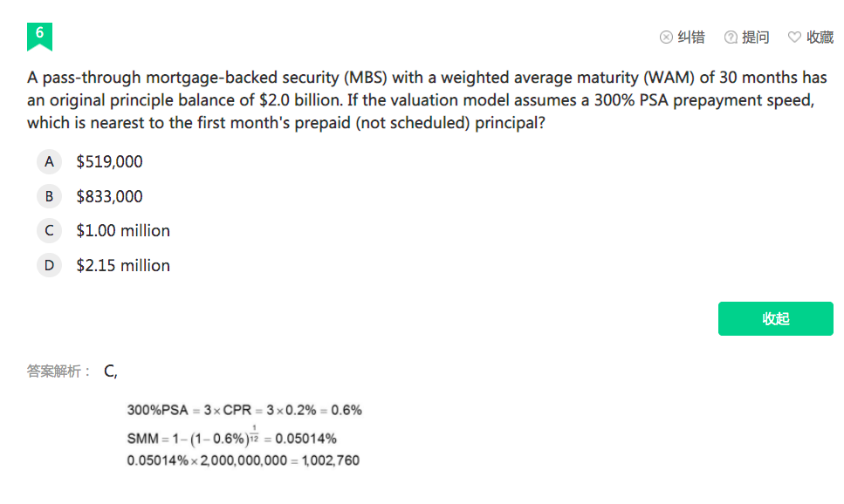Select answer option A circle
The width and height of the screenshot is (844, 504).
(49, 162)
